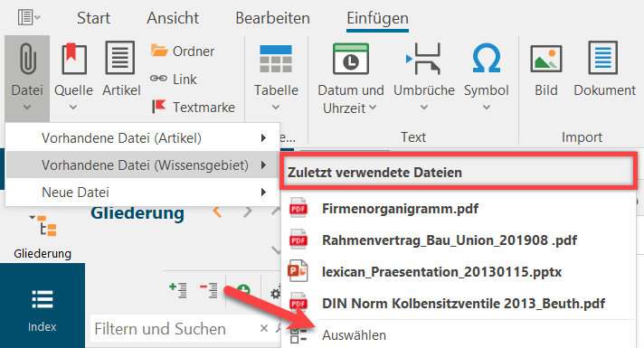
Task: Insert a Link
Action: click(174, 79)
